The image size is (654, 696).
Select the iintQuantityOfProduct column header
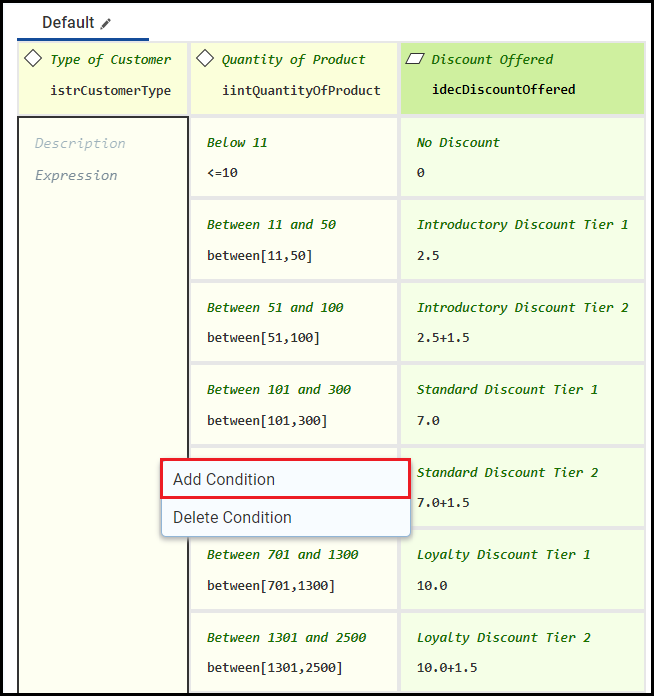(x=301, y=90)
